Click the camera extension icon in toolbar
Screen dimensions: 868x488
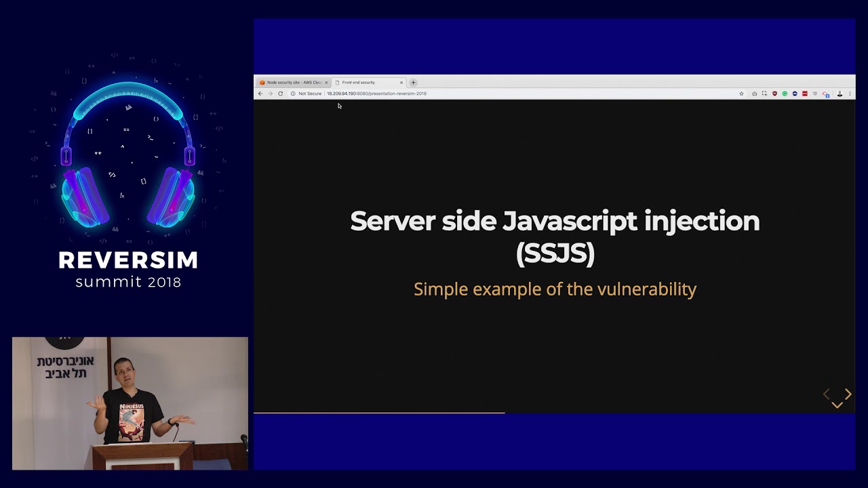tap(754, 94)
